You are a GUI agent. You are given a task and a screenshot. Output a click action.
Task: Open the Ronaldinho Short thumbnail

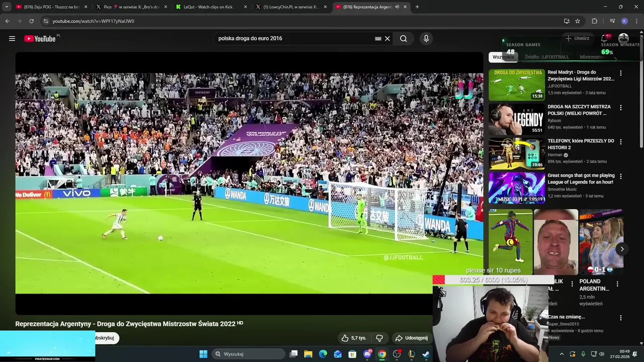click(x=510, y=242)
